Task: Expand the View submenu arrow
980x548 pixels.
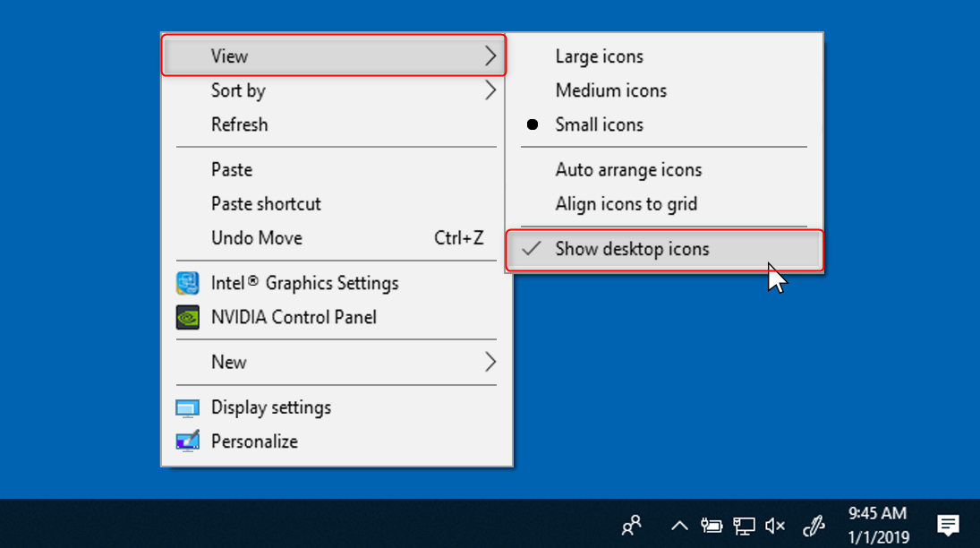Action: click(x=490, y=56)
